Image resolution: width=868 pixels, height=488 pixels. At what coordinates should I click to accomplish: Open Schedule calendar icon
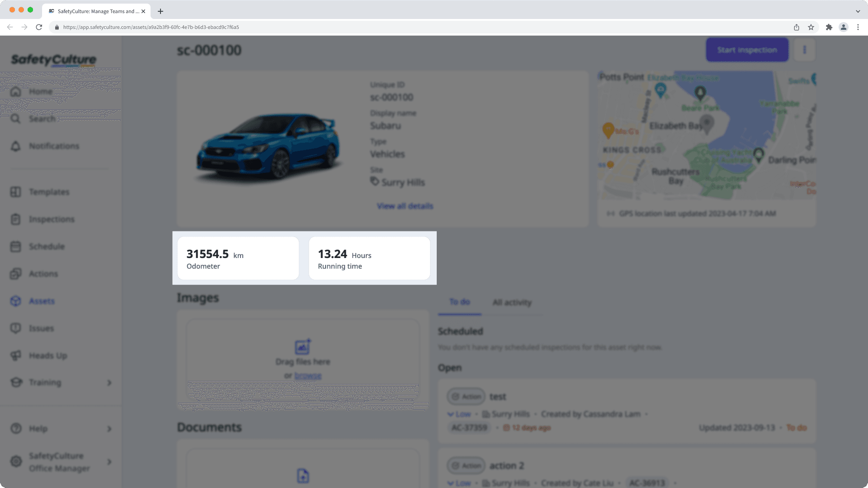(16, 247)
